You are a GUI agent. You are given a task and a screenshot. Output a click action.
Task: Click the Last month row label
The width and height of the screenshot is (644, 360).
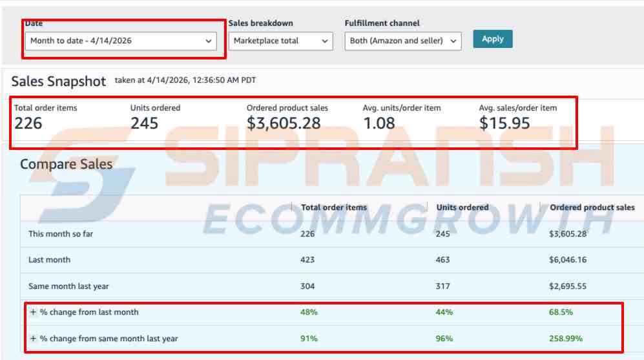coord(50,260)
